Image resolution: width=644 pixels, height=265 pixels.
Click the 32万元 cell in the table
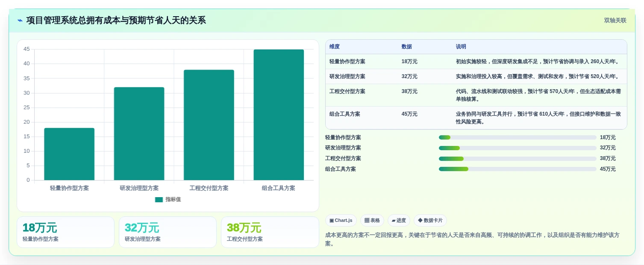pos(409,77)
